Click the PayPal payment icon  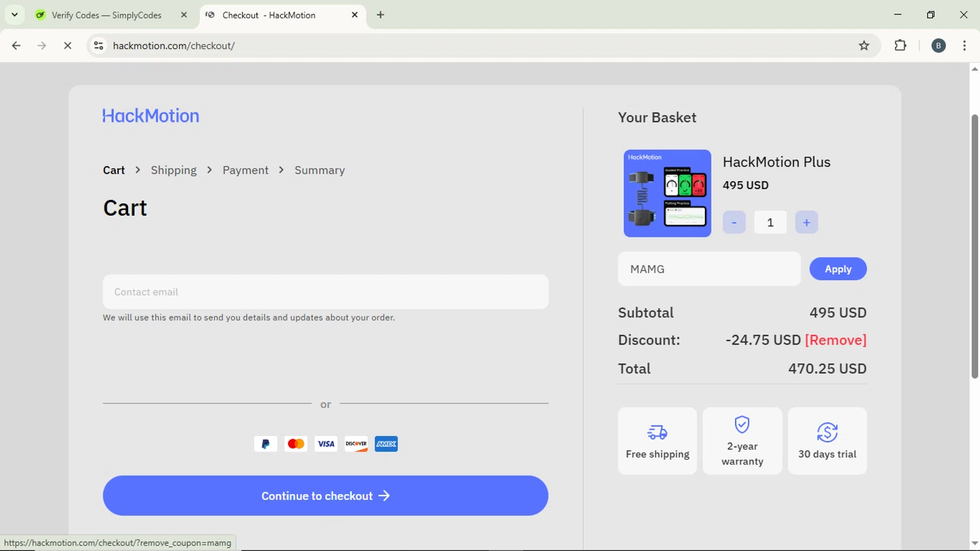[265, 444]
